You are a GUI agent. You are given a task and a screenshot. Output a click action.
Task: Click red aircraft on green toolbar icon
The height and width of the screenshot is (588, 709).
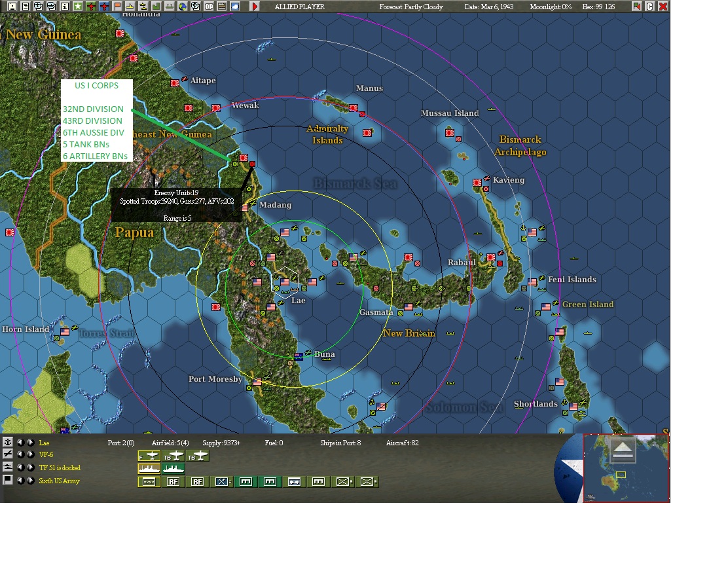[91, 7]
